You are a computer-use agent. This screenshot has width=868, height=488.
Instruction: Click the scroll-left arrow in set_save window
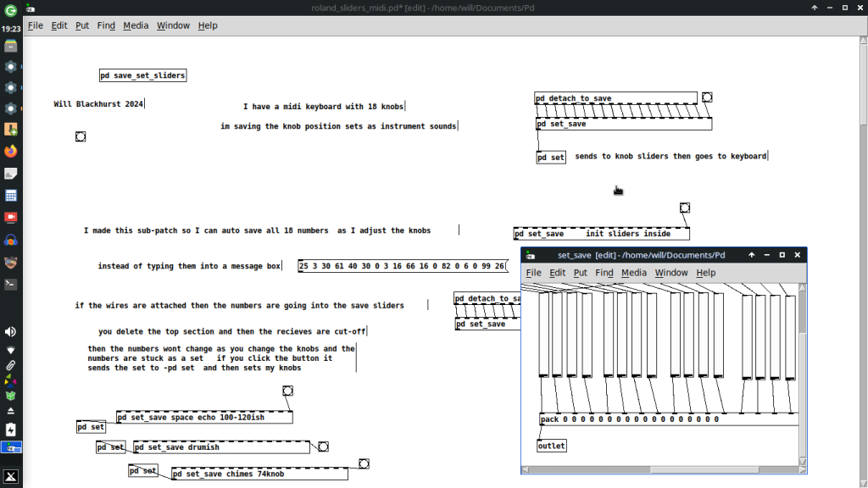tap(526, 469)
